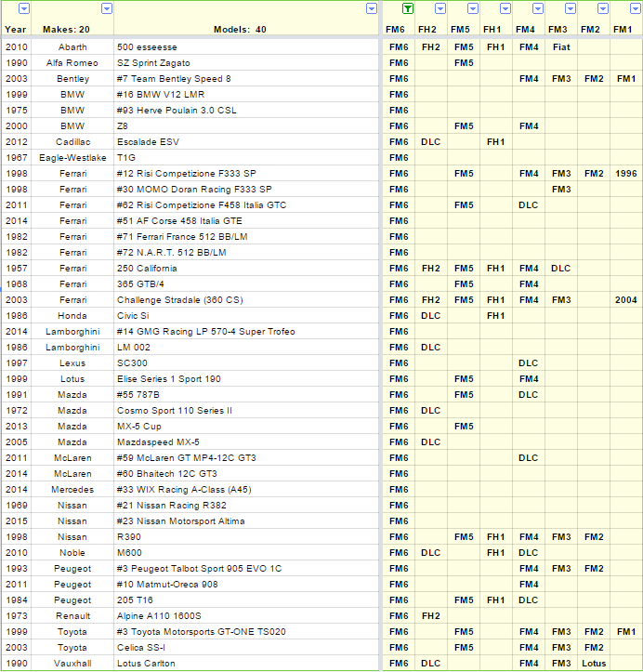Open the FM3 column filter dropdown
Viewport: 643px width, 672px height.
point(571,8)
